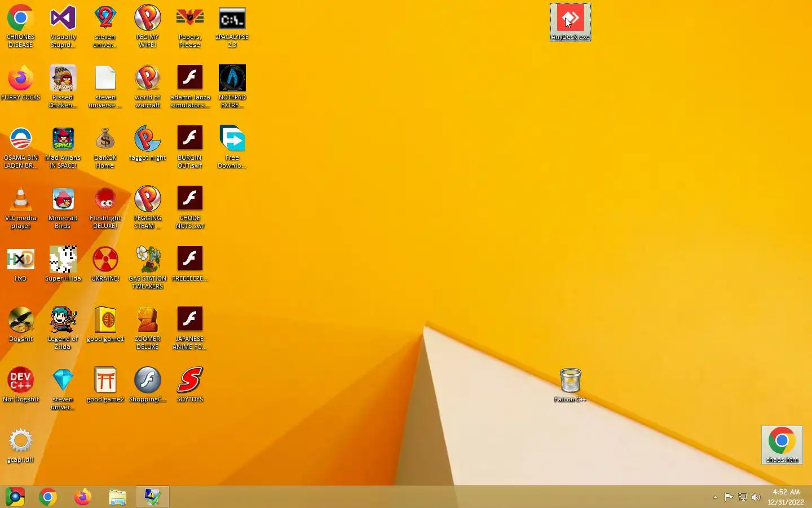Viewport: 812px width, 508px height.
Task: Open the Action Center flag icon
Action: click(x=729, y=497)
